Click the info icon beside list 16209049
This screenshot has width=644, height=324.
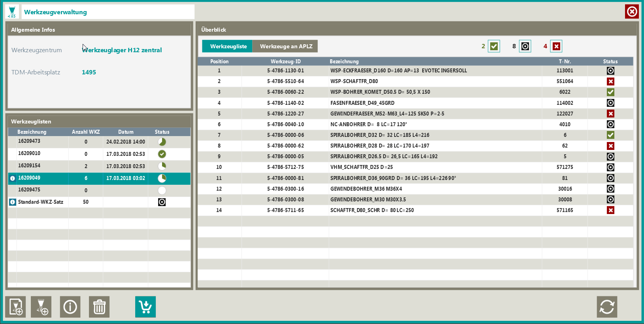point(13,178)
